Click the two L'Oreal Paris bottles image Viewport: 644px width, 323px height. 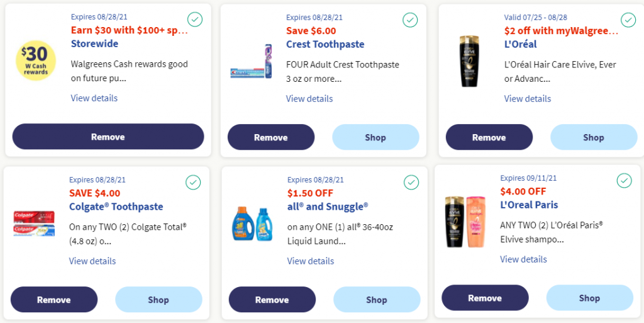click(x=466, y=222)
